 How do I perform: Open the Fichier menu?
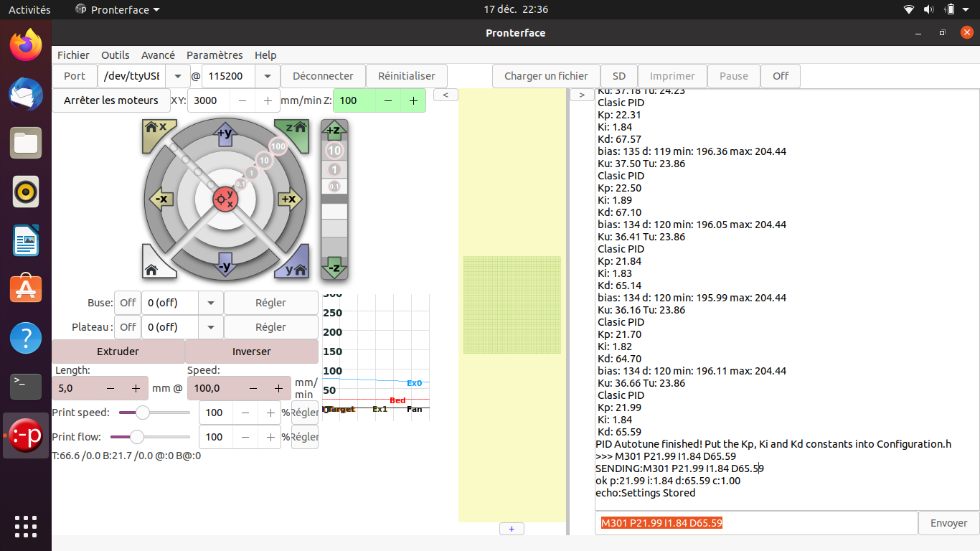(x=73, y=55)
